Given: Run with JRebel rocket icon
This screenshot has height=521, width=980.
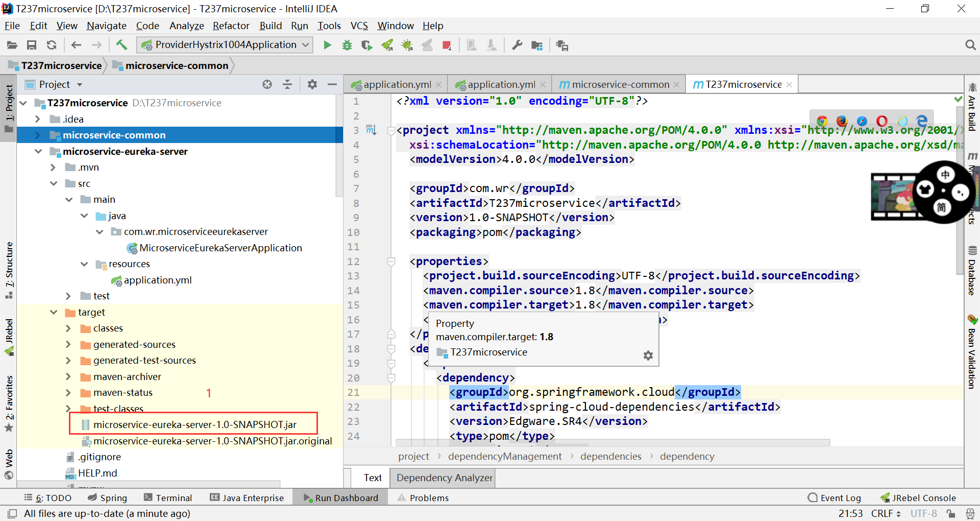Looking at the screenshot, I should click(387, 45).
